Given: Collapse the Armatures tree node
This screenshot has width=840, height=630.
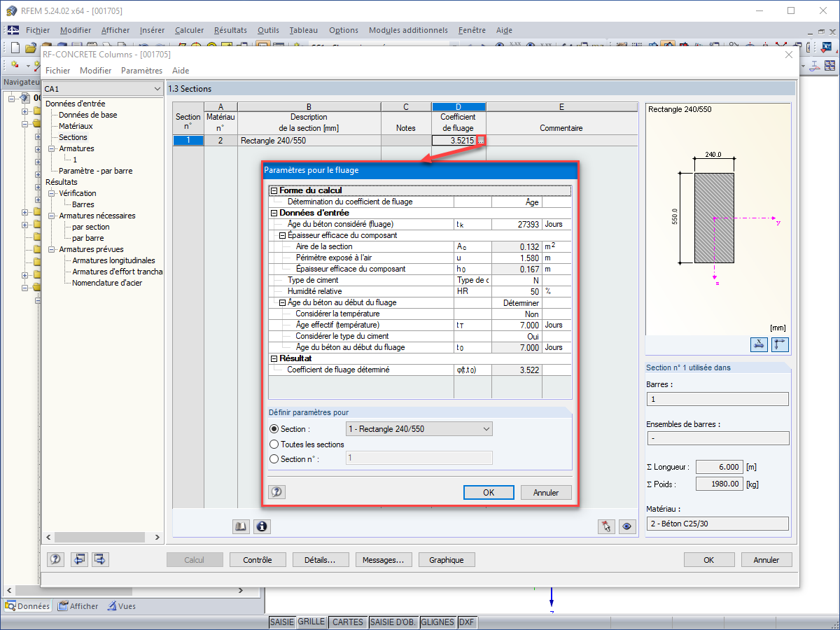Looking at the screenshot, I should click(x=51, y=148).
